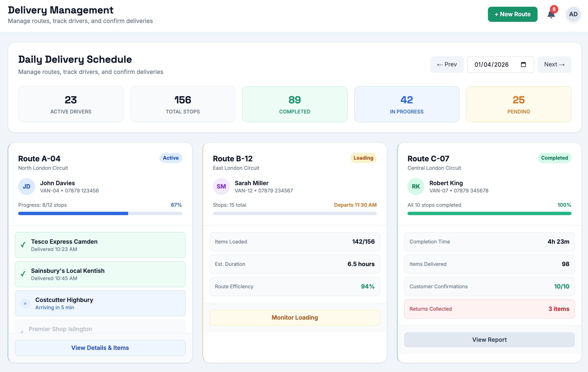Go to previous day with Prev
Image resolution: width=588 pixels, height=372 pixels.
(447, 65)
